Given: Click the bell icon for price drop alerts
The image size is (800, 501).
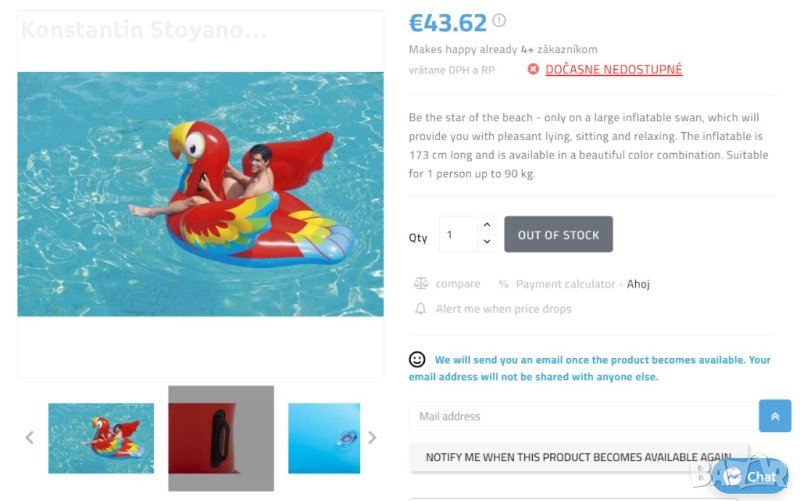Looking at the screenshot, I should click(x=421, y=309).
